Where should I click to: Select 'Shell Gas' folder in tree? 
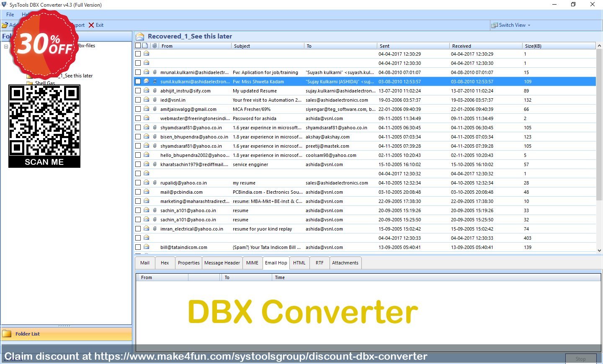pos(45,83)
